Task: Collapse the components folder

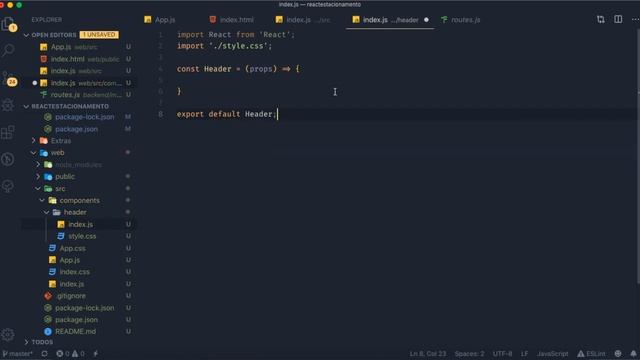Action: 42,200
